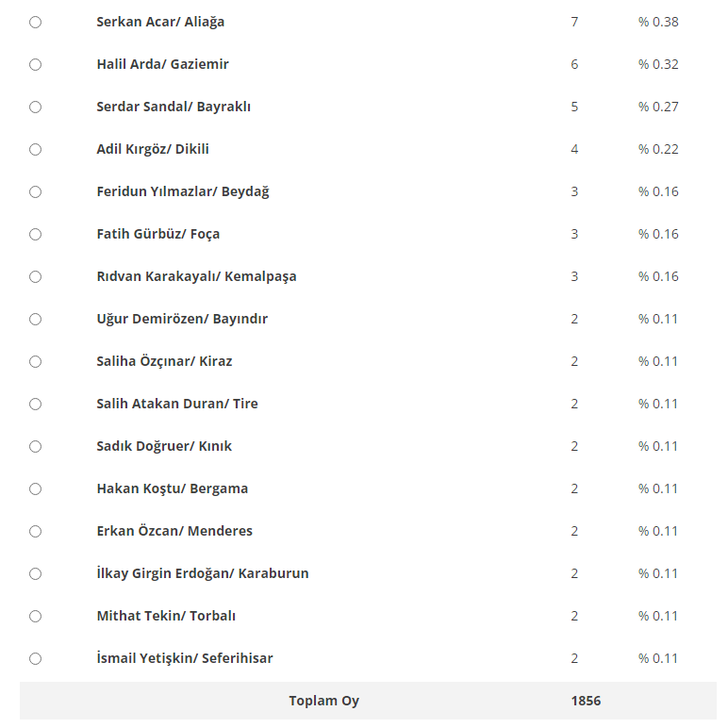Click the Toplam Oy total label
The width and height of the screenshot is (728, 728).
[323, 701]
